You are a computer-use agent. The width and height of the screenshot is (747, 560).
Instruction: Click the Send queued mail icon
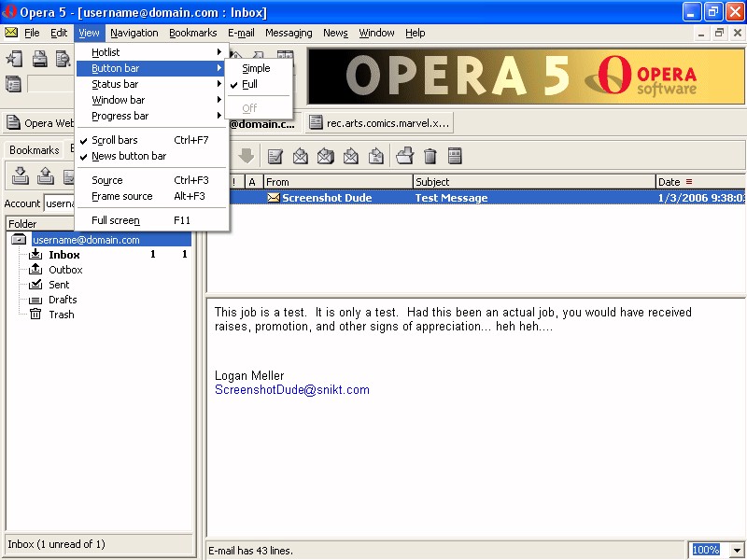coord(45,175)
